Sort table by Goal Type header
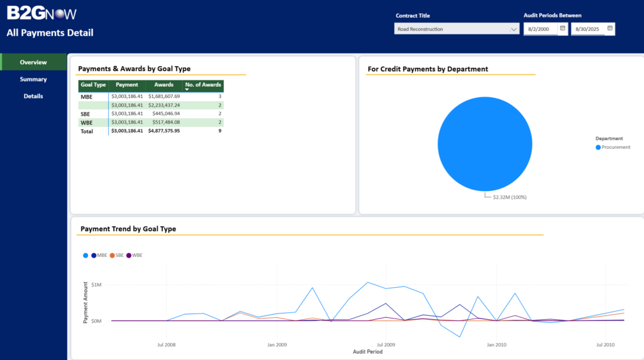644x360 pixels. [x=93, y=85]
